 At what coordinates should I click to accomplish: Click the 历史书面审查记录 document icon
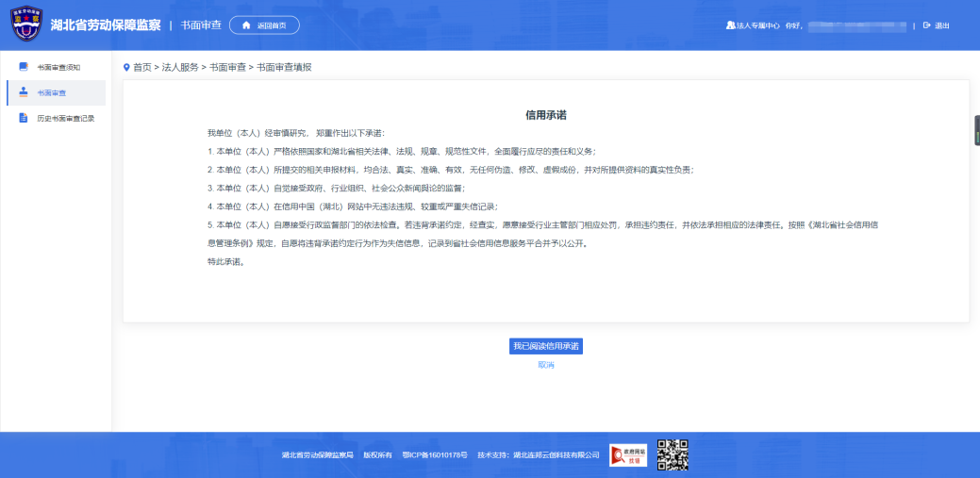24,118
